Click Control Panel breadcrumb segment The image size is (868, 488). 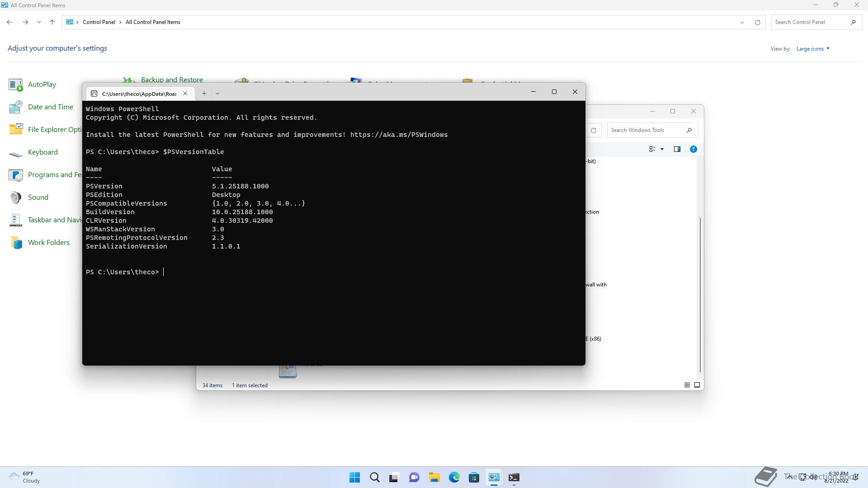pyautogui.click(x=99, y=22)
